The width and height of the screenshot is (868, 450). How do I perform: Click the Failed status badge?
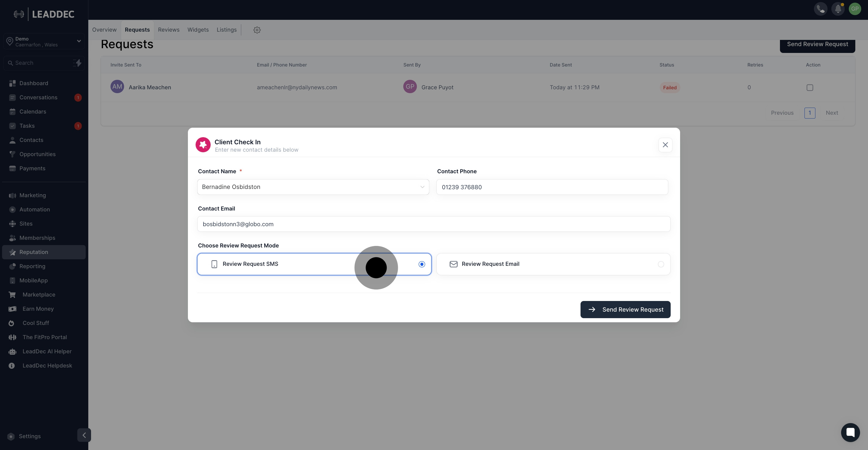(669, 88)
